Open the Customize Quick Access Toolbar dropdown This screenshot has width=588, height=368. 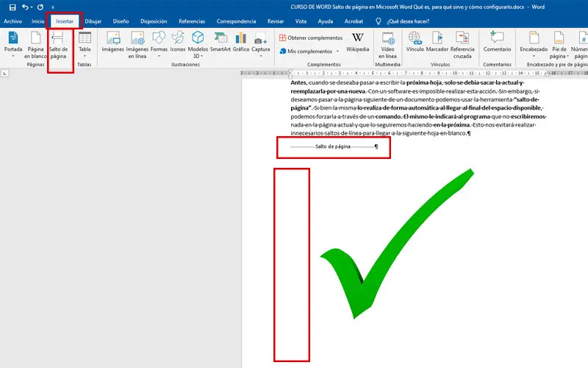pos(53,7)
